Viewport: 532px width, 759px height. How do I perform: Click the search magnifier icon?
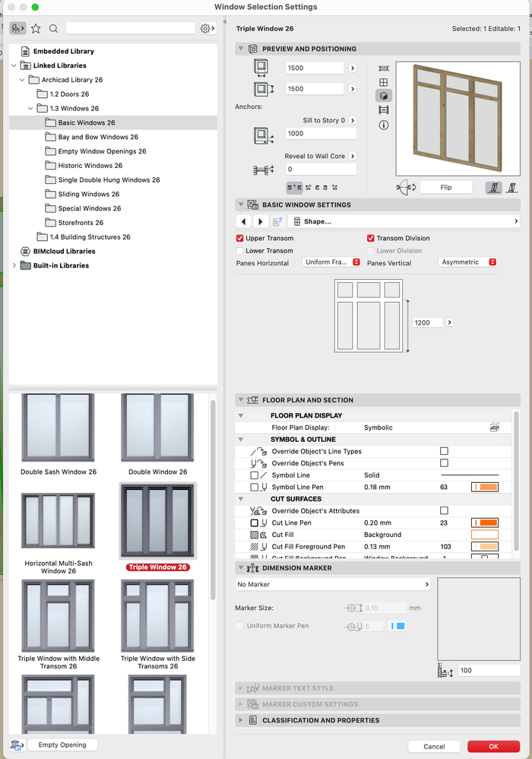coord(54,29)
